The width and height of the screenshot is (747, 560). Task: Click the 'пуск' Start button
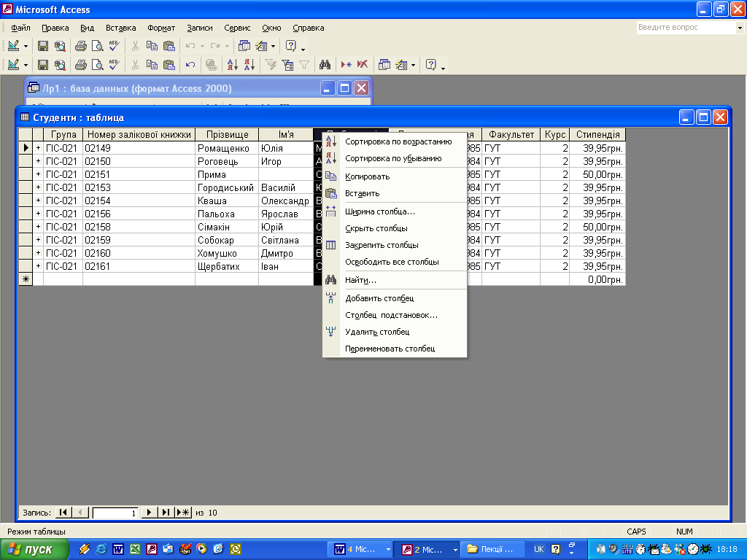coord(34,549)
